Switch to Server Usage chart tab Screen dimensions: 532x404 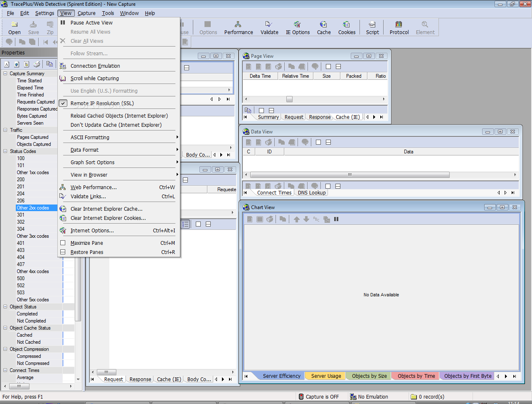pos(326,376)
